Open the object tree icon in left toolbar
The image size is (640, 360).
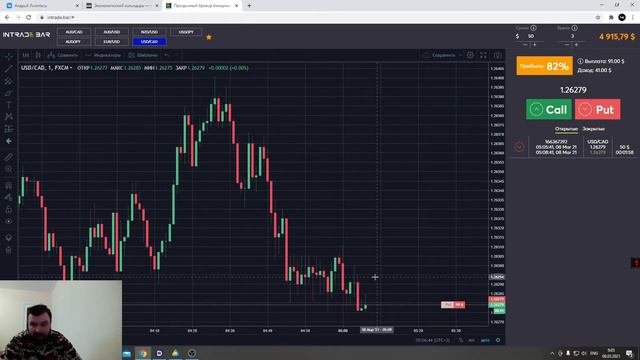(9, 237)
